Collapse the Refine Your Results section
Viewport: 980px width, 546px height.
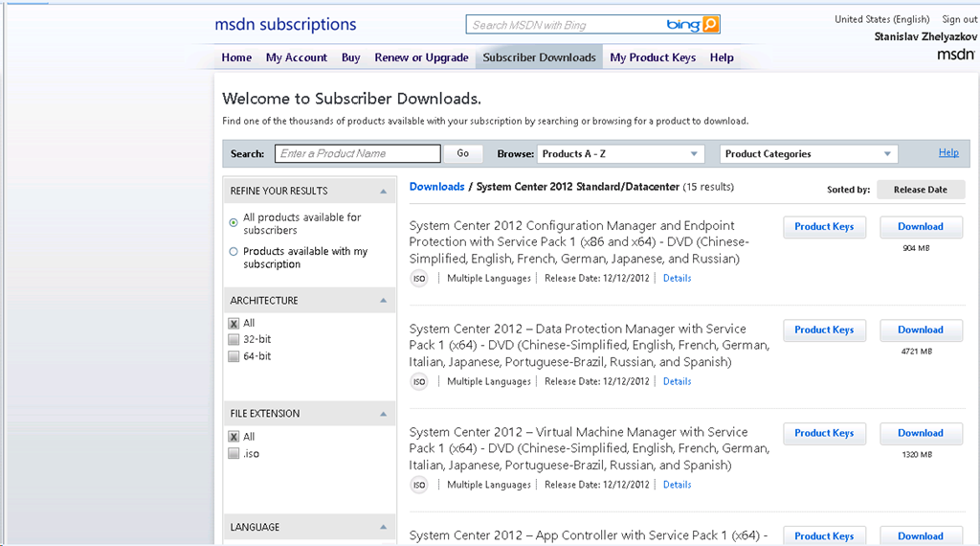coord(383,191)
